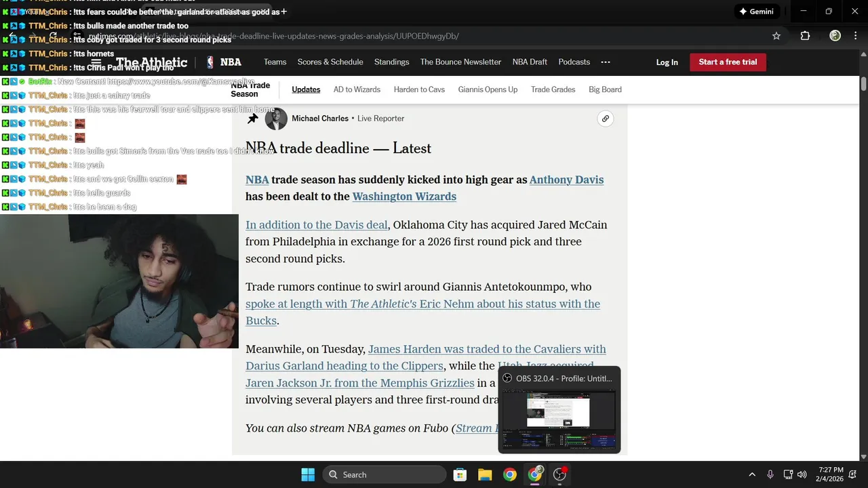Click 'NBA trade deadline — Latest' headline
Screen dimensions: 868x488
pos(338,148)
